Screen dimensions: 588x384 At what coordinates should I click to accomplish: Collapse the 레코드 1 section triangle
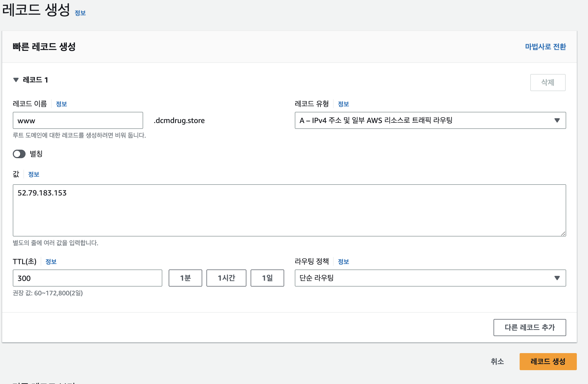pos(16,80)
